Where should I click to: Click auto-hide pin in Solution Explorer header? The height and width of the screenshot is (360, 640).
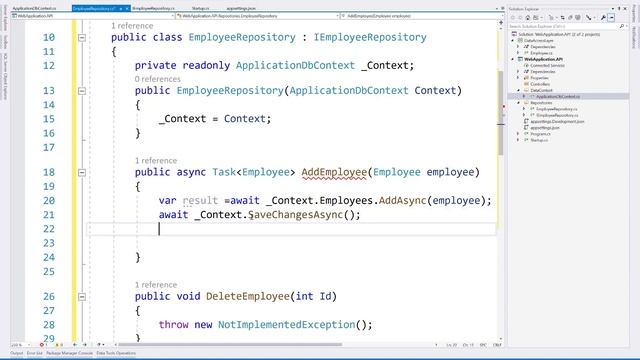619,9
